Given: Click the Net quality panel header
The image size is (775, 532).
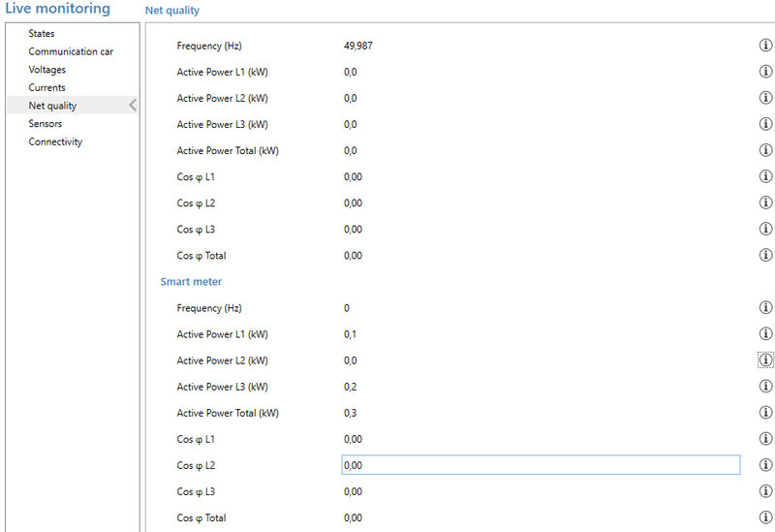Looking at the screenshot, I should (x=172, y=10).
